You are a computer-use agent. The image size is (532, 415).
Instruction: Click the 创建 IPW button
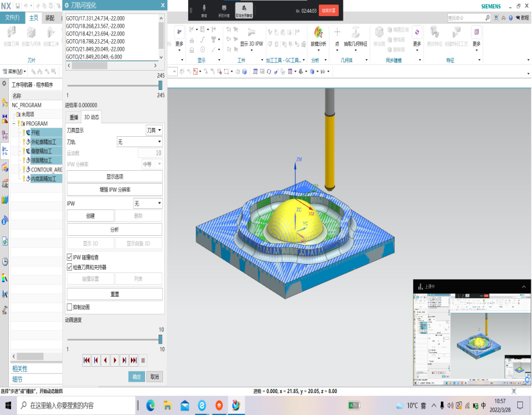(x=90, y=216)
